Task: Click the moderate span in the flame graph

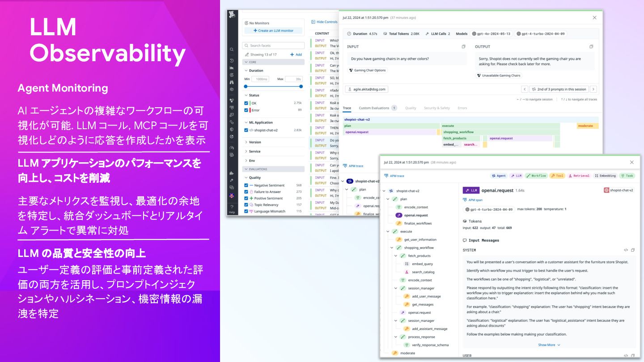Action: coord(588,126)
